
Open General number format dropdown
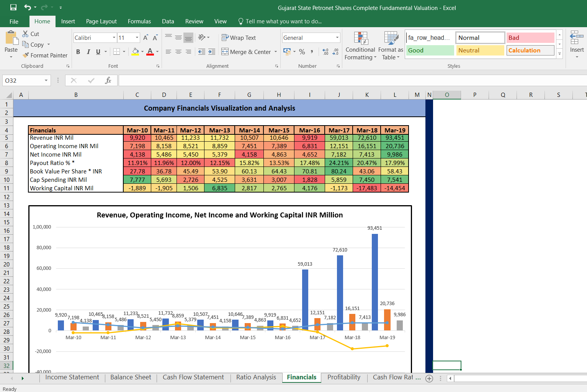pos(337,38)
